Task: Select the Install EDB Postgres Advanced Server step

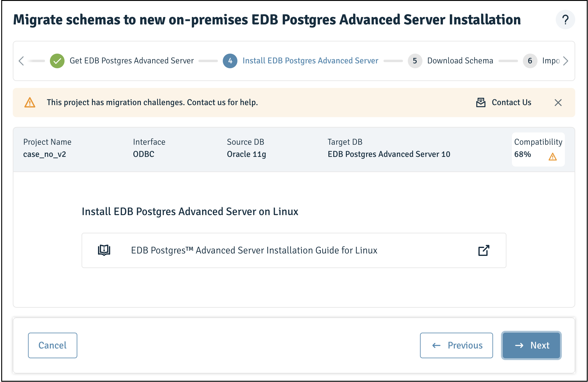Action: [x=310, y=61]
